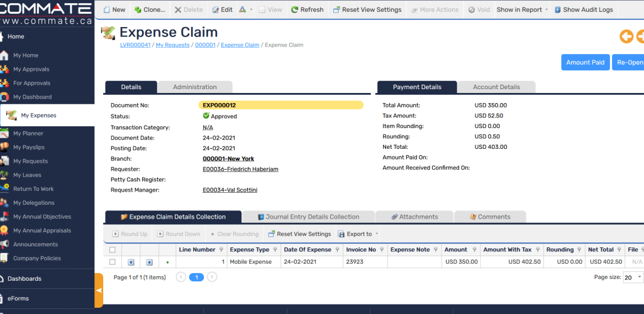Switch to the Administration tab
The image size is (644, 314).
click(194, 87)
